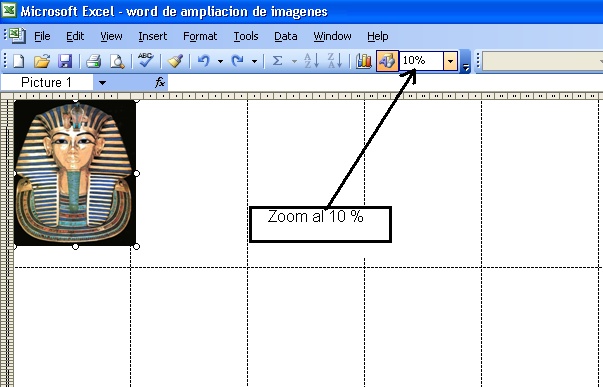Open the File menu

pyautogui.click(x=42, y=36)
